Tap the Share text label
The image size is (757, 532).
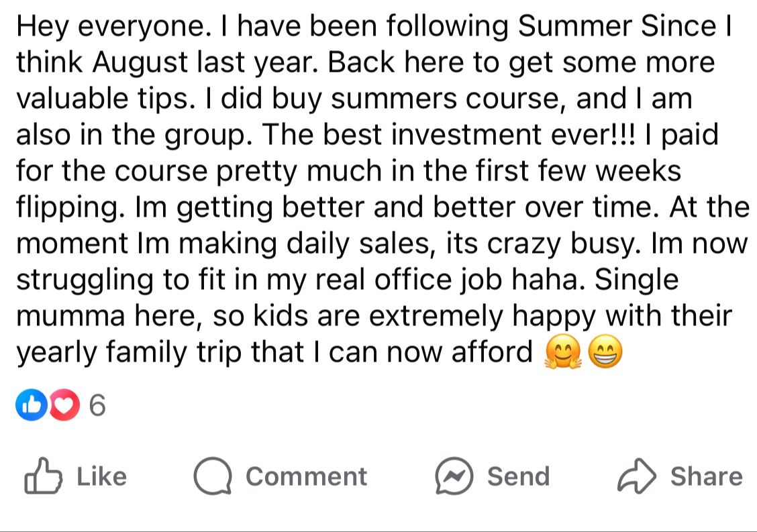(706, 476)
